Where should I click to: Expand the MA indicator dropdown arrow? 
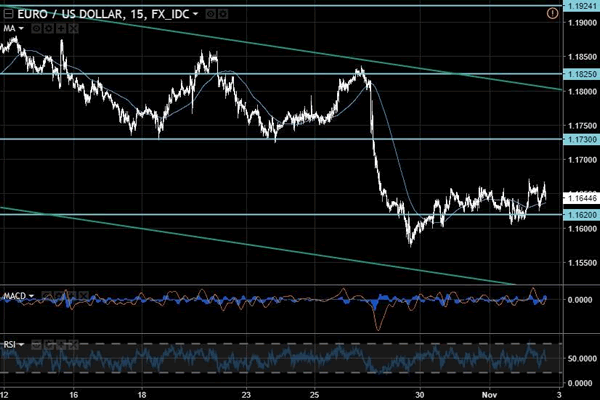coord(21,29)
